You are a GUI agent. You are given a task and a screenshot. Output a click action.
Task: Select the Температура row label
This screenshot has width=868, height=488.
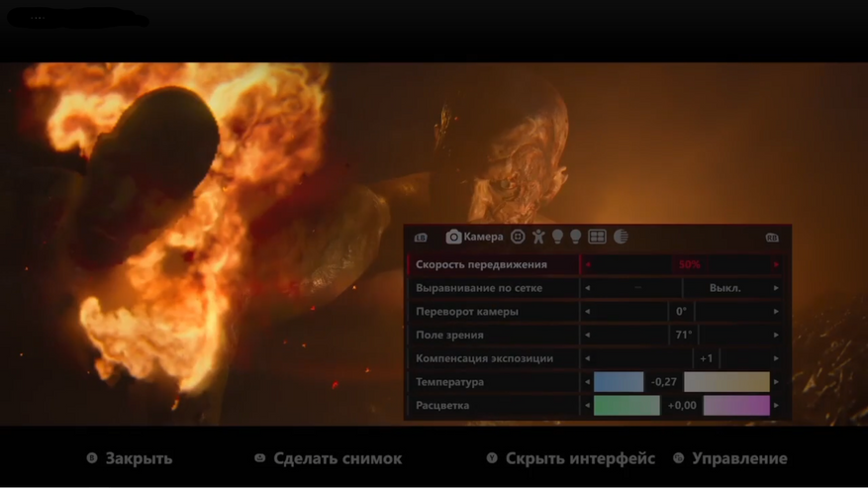click(x=449, y=382)
